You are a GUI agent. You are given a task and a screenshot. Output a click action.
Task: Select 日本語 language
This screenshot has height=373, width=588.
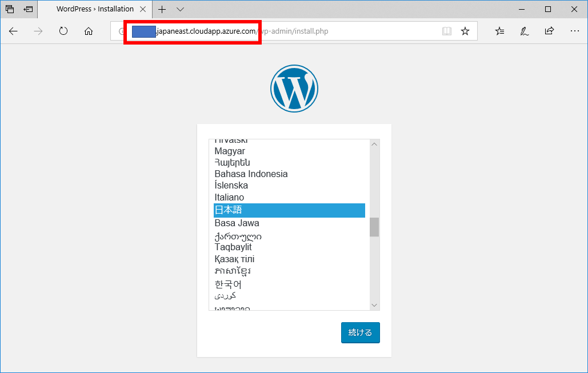[289, 210]
